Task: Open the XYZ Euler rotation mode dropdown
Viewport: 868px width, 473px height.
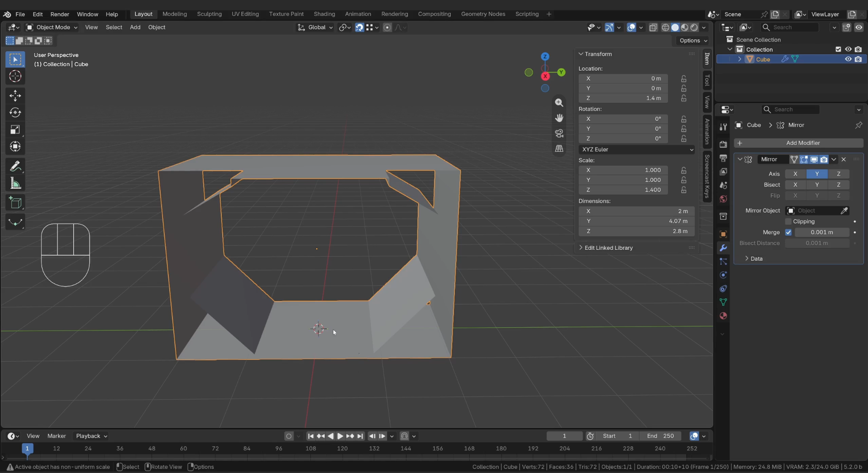Action: coord(636,149)
